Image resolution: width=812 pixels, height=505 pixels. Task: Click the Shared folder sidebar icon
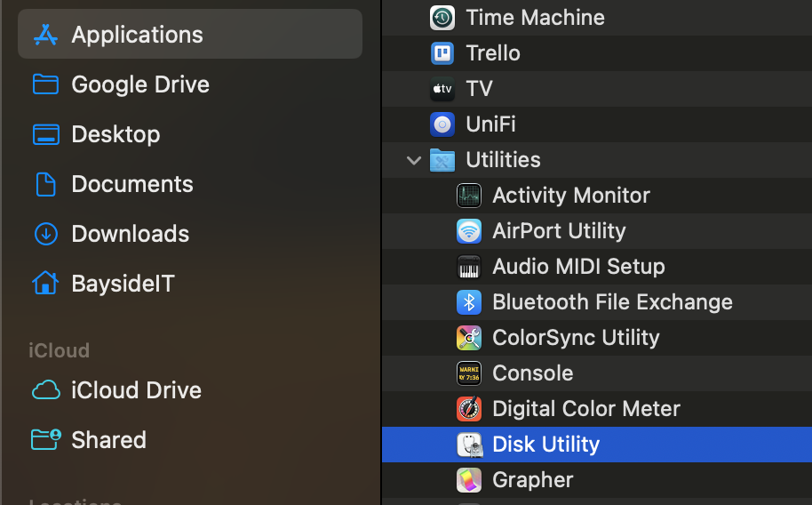[45, 439]
